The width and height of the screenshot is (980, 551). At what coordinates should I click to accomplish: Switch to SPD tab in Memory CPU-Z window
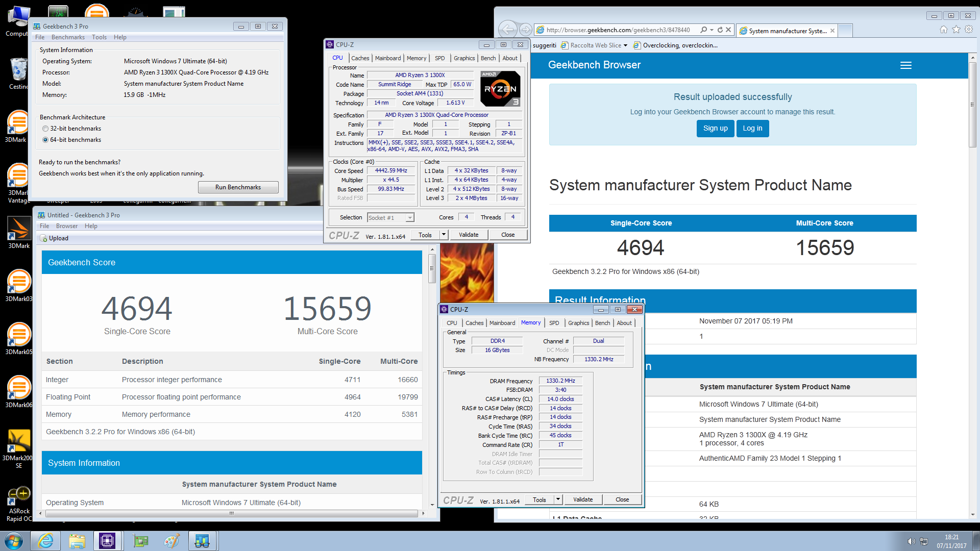click(554, 323)
